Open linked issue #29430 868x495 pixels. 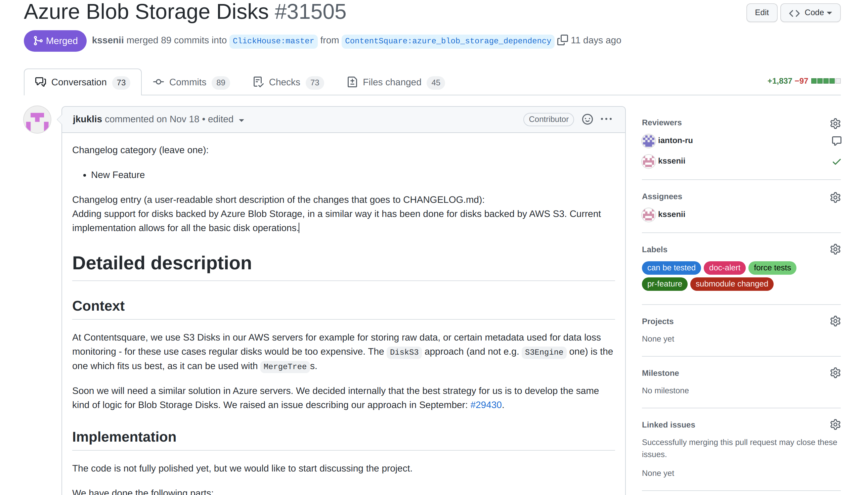tap(485, 405)
